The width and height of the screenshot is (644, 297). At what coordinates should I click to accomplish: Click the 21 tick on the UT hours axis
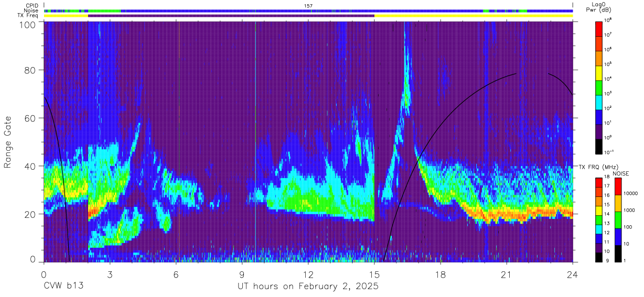click(x=507, y=273)
